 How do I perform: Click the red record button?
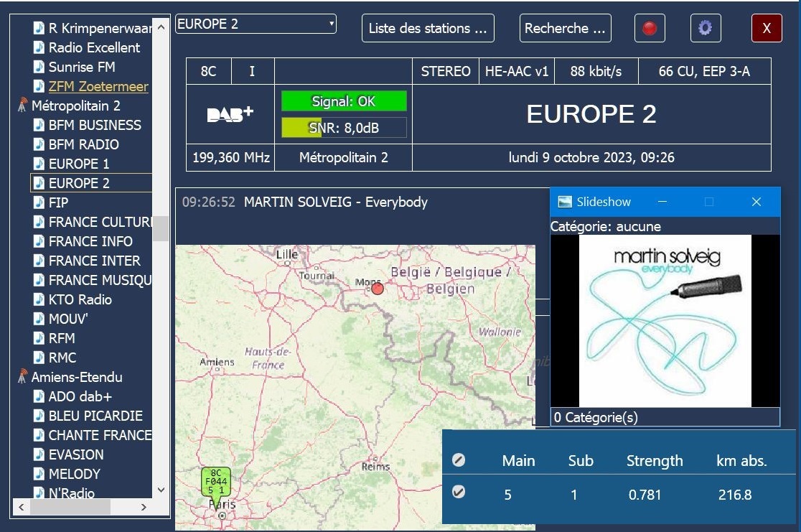(x=650, y=28)
